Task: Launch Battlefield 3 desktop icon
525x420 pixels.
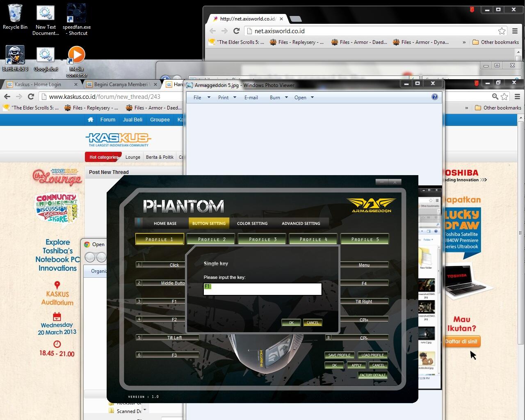Action: pyautogui.click(x=15, y=58)
